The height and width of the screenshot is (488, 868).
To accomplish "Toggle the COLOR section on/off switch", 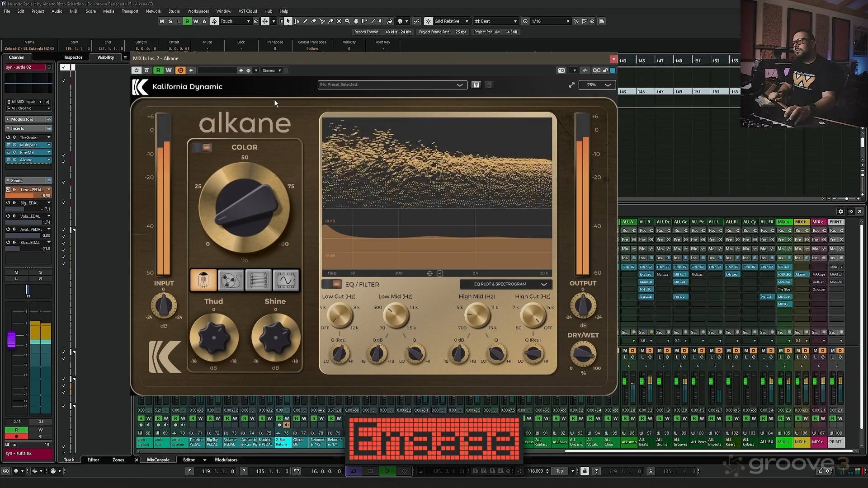I will pos(202,147).
